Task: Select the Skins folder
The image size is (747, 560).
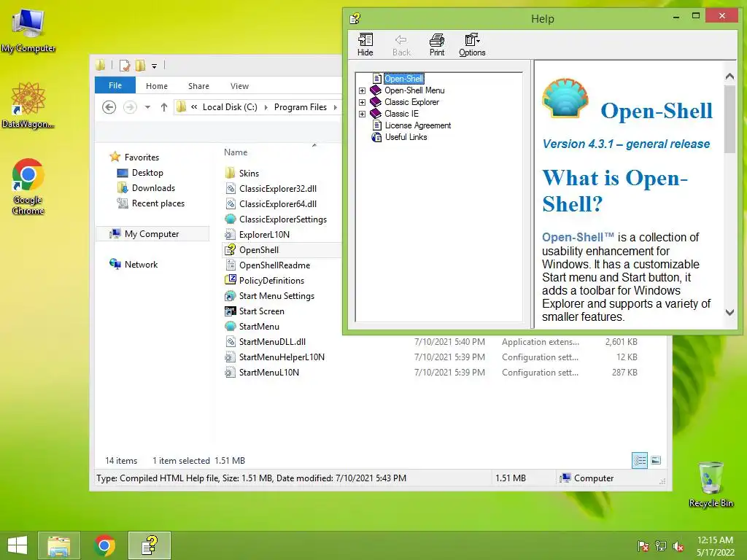Action: coord(249,173)
